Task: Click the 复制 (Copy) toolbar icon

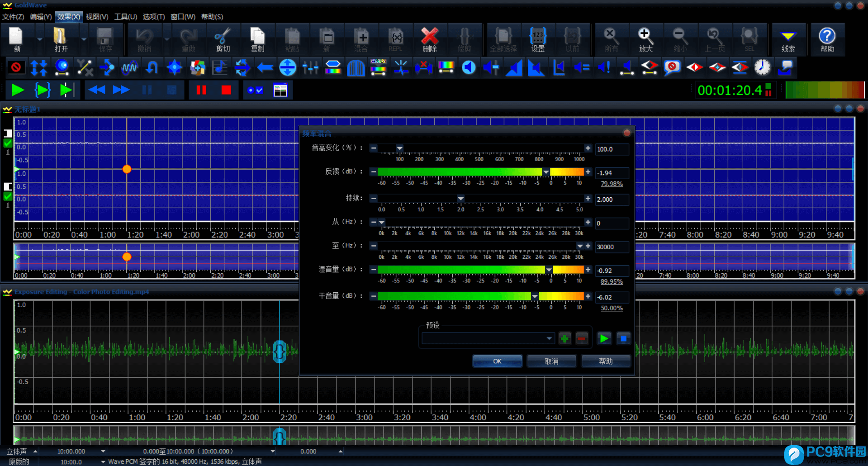Action: 257,39
